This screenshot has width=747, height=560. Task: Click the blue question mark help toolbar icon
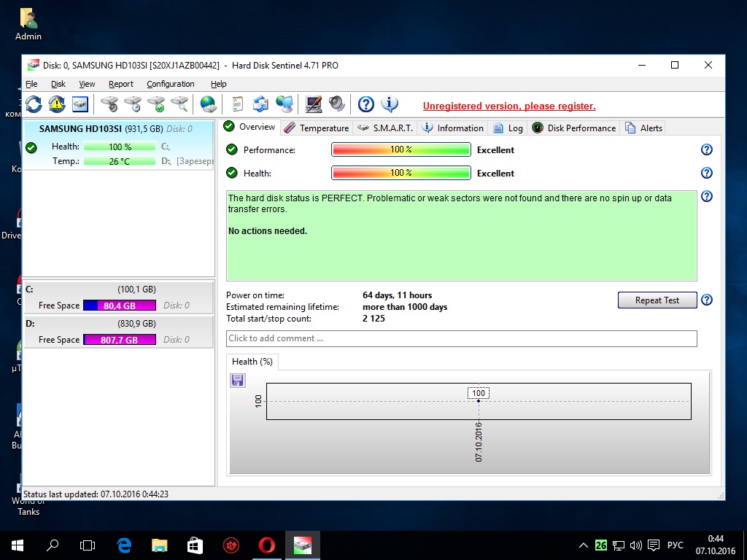(x=366, y=104)
